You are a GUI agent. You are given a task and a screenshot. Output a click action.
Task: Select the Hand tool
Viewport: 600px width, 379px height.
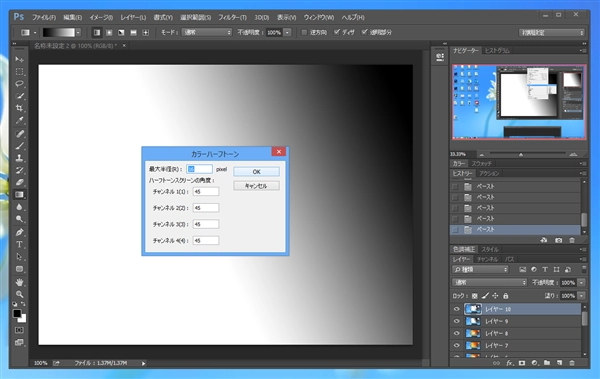pos(19,282)
